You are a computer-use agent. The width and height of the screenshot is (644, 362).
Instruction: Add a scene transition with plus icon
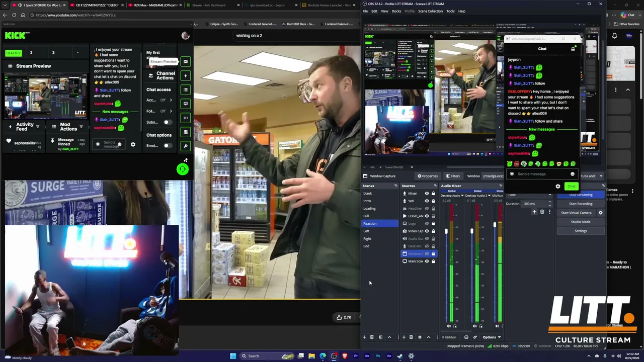pyautogui.click(x=534, y=212)
